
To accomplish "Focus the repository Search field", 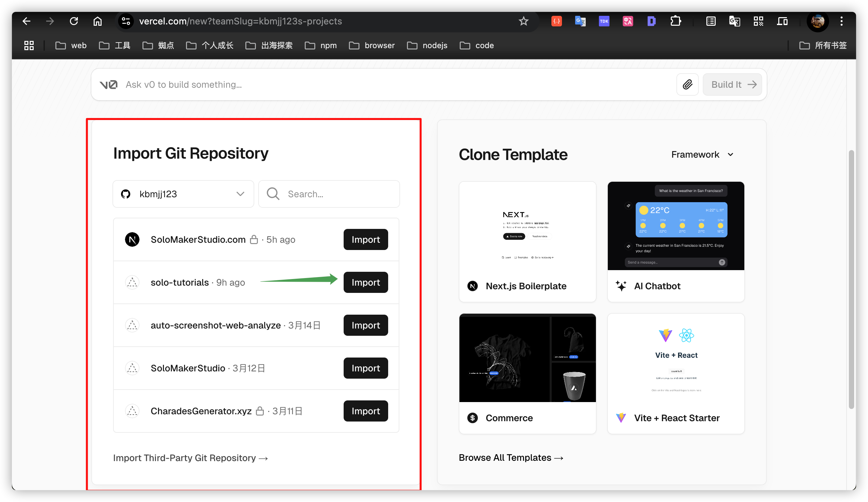I will click(x=329, y=194).
